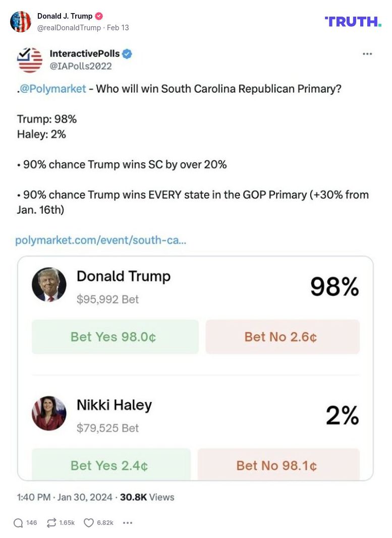The width and height of the screenshot is (392, 538).
Task: Click the ReTruth (repost) icon
Action: 51,523
